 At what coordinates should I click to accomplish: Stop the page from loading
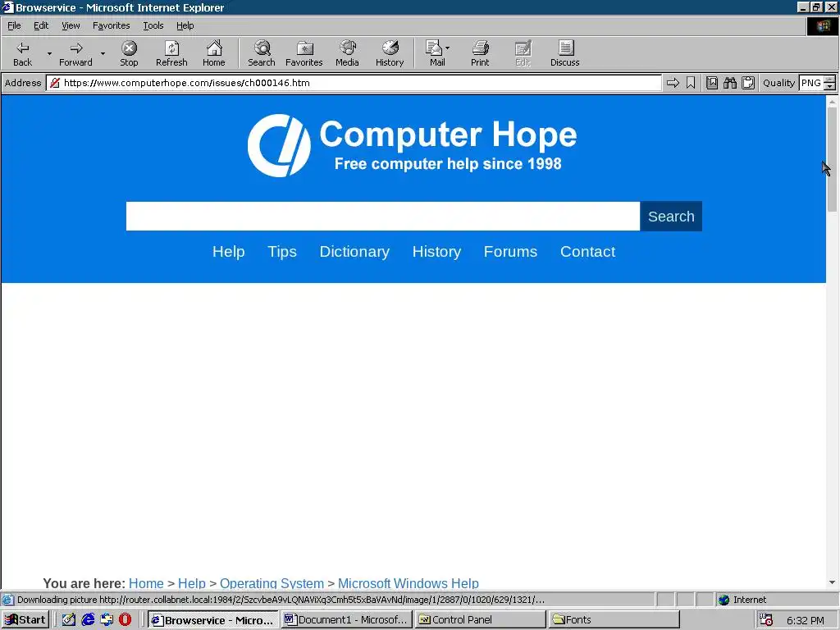click(129, 53)
